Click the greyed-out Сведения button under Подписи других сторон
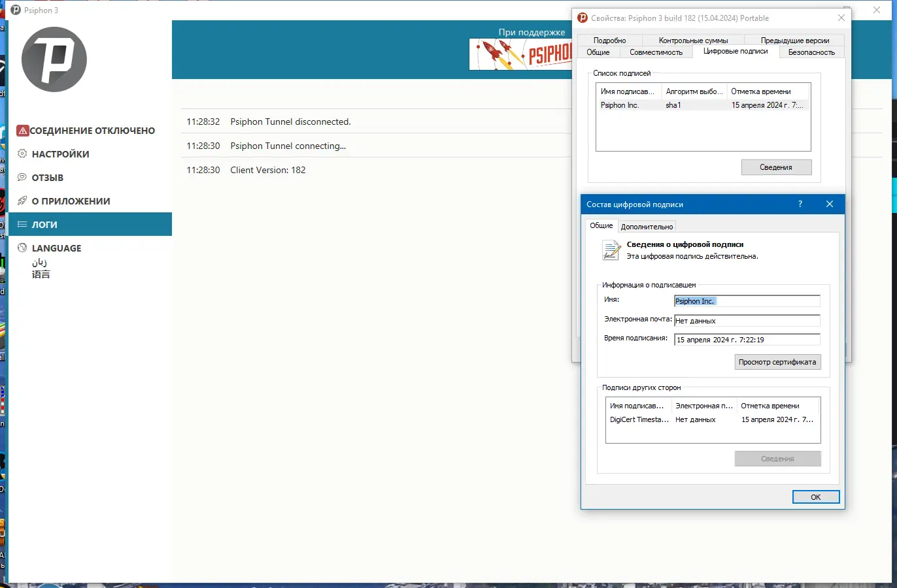 point(777,459)
